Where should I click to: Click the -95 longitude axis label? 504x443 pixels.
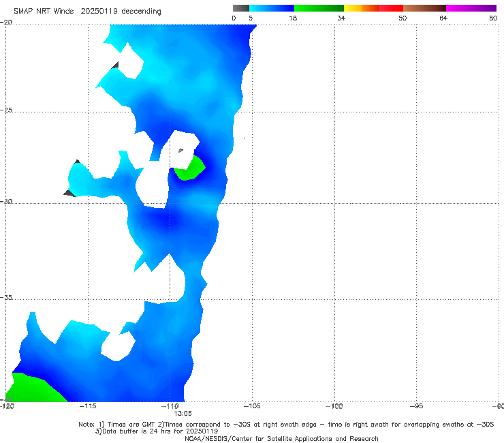pyautogui.click(x=417, y=406)
